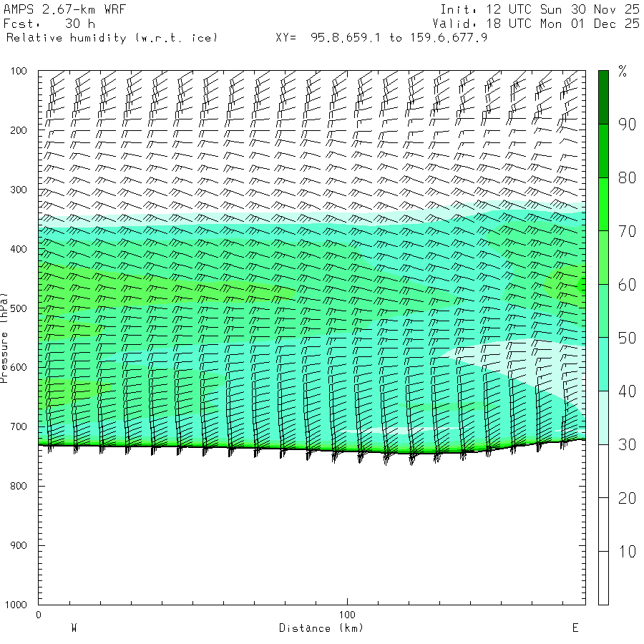Click the darkest green swatch above 90
The image size is (644, 644).
click(x=603, y=97)
